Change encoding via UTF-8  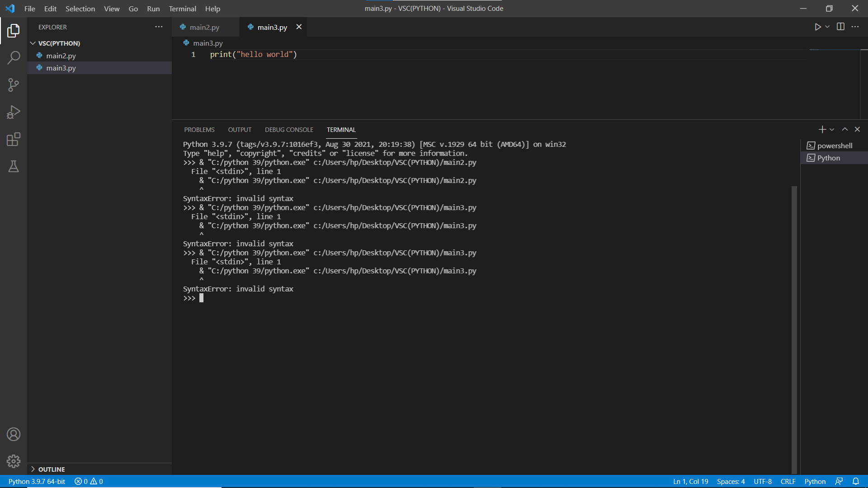[763, 481]
